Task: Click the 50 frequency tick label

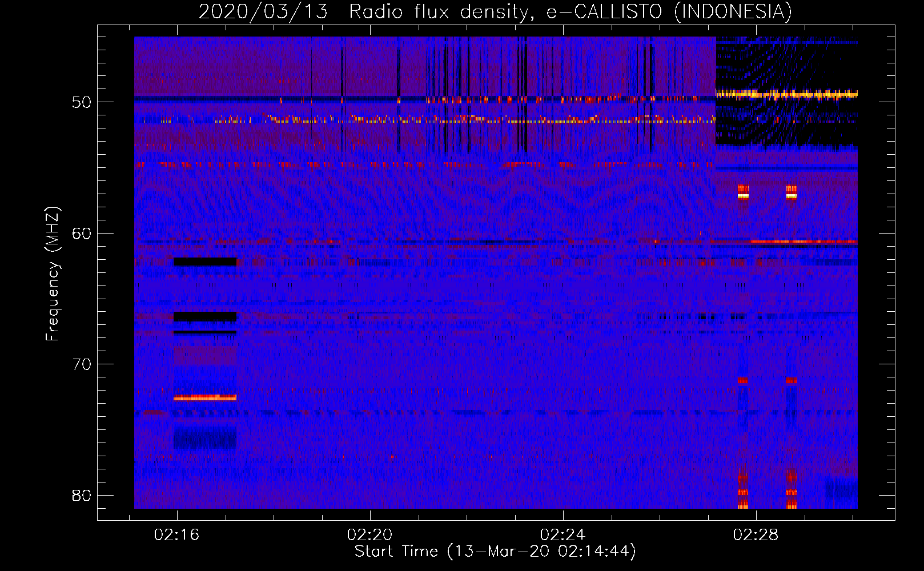Action: 82,102
